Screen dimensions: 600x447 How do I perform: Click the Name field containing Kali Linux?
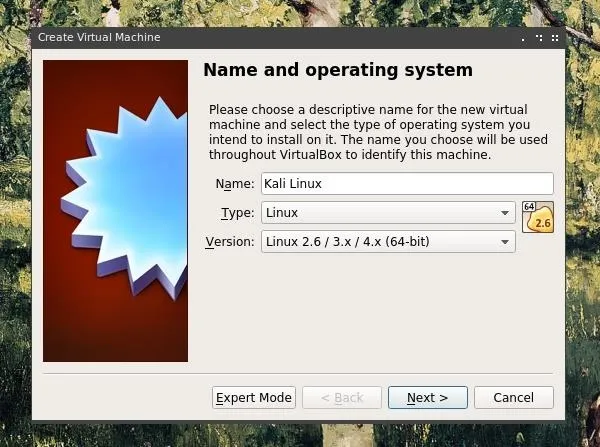pyautogui.click(x=407, y=183)
